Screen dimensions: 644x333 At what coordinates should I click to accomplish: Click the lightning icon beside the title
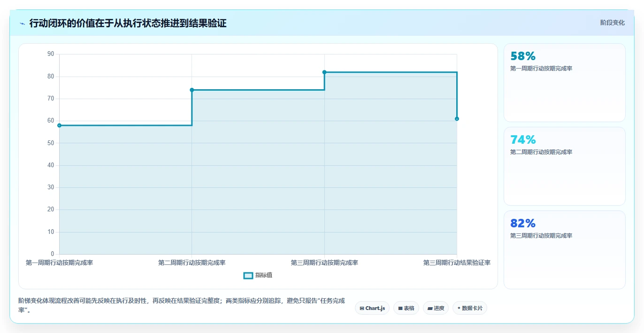tap(23, 23)
